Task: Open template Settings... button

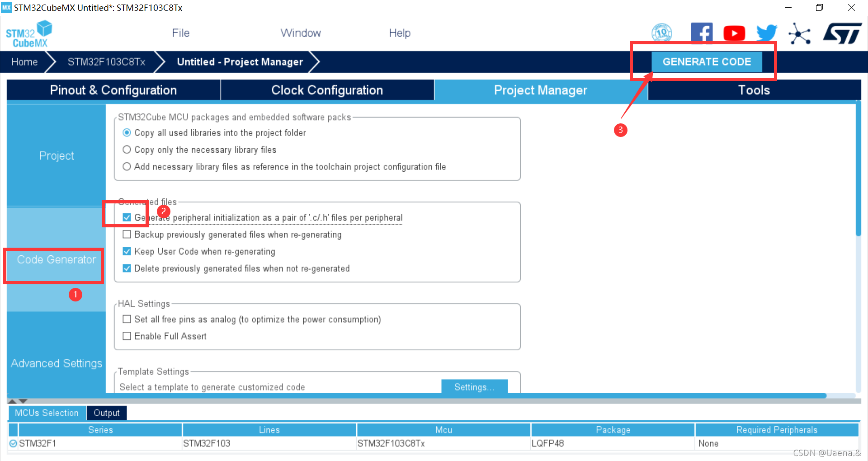Action: tap(474, 387)
